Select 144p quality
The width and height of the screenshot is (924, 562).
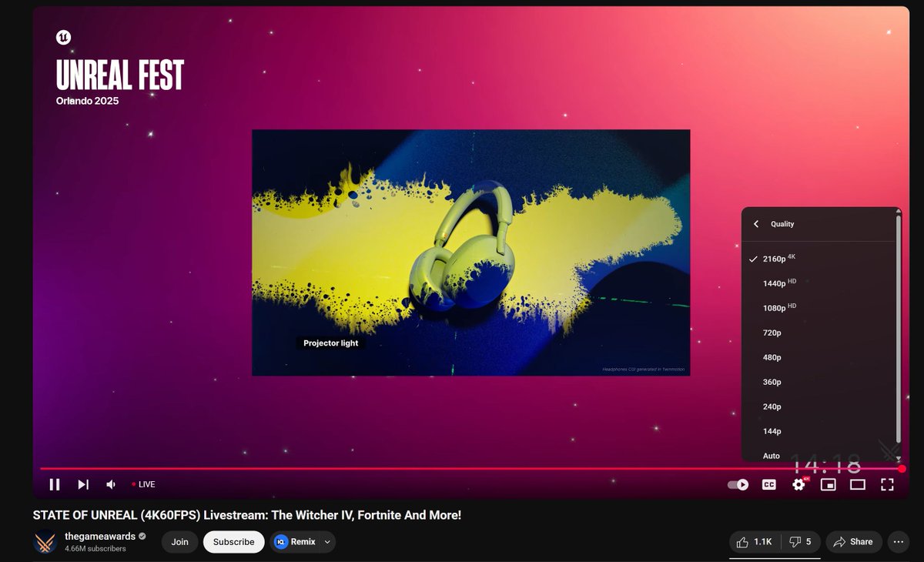[x=819, y=431]
